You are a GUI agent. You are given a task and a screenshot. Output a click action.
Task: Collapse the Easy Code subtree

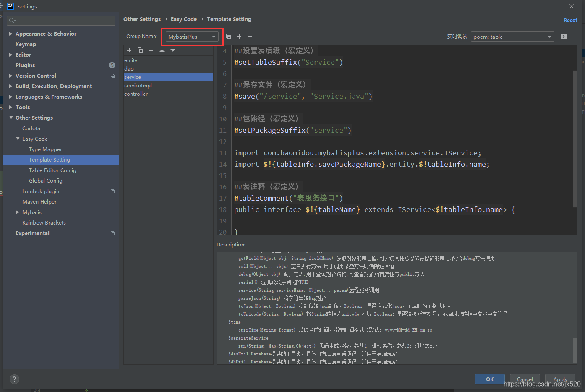[x=18, y=139]
